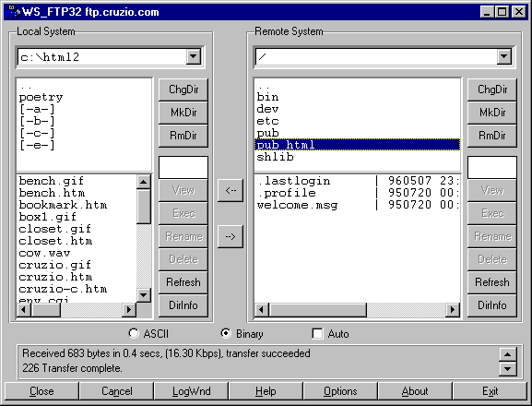Click the right arrow transfer button

[231, 236]
